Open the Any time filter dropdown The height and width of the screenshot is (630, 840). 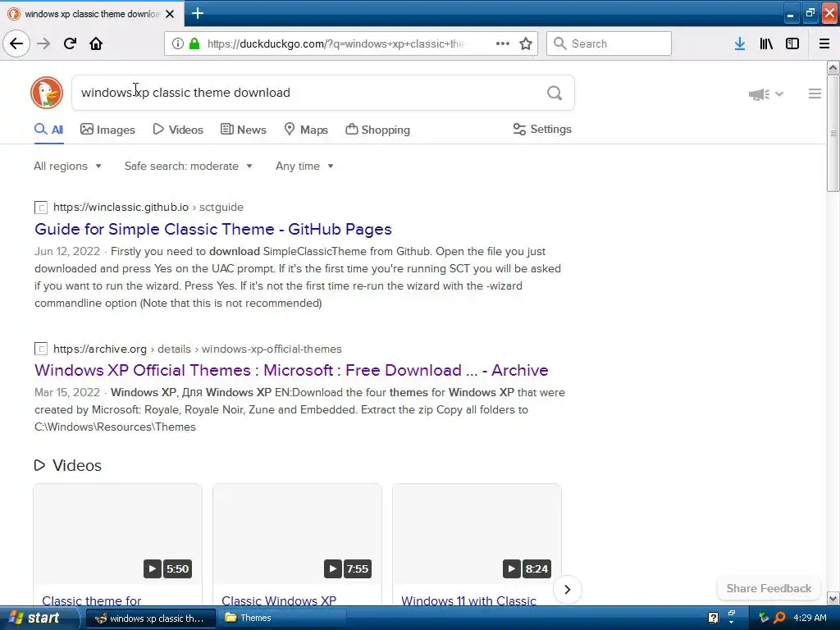(304, 166)
